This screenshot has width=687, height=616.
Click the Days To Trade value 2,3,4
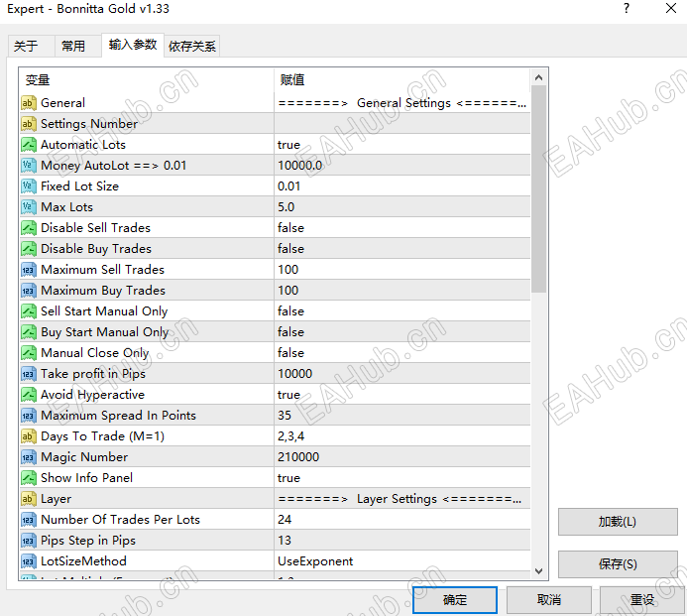[290, 436]
